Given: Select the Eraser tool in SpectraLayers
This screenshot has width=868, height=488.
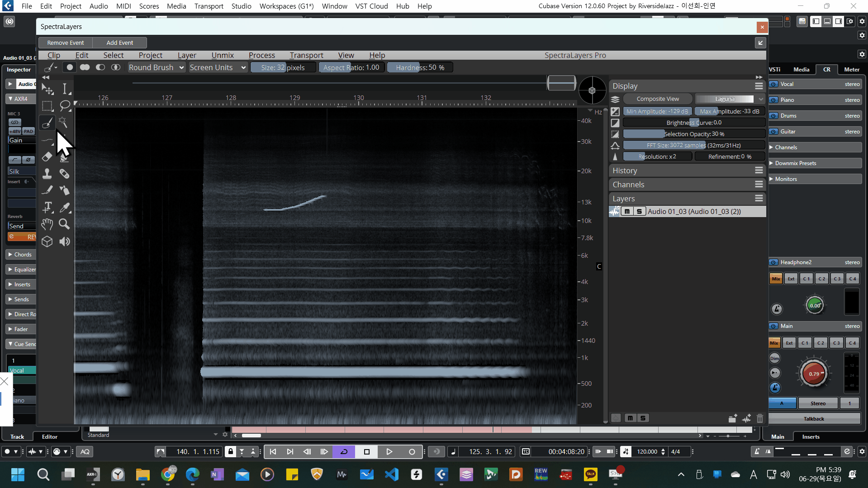Looking at the screenshot, I should tap(47, 157).
